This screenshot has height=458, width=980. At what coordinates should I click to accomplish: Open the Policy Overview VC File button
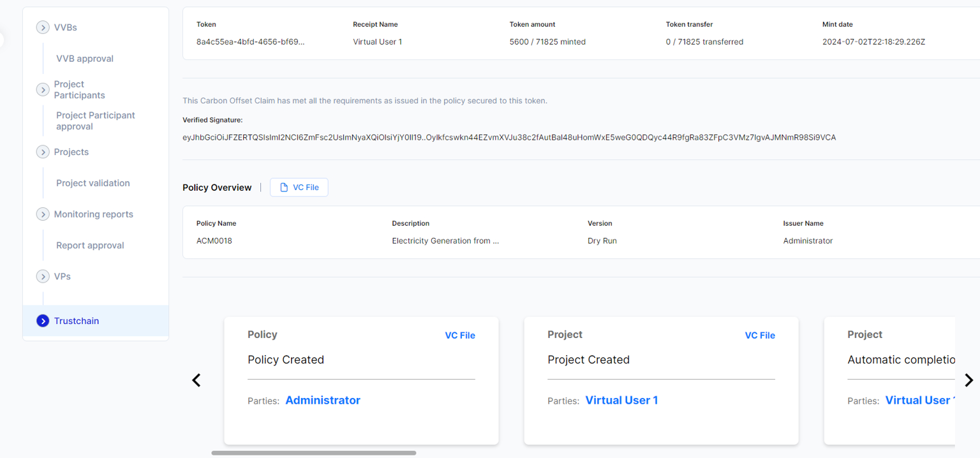point(299,188)
